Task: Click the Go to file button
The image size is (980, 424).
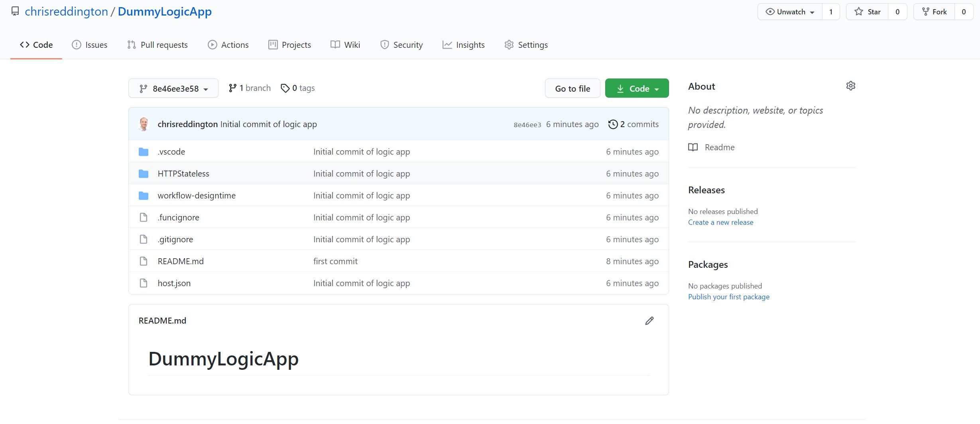Action: (572, 88)
